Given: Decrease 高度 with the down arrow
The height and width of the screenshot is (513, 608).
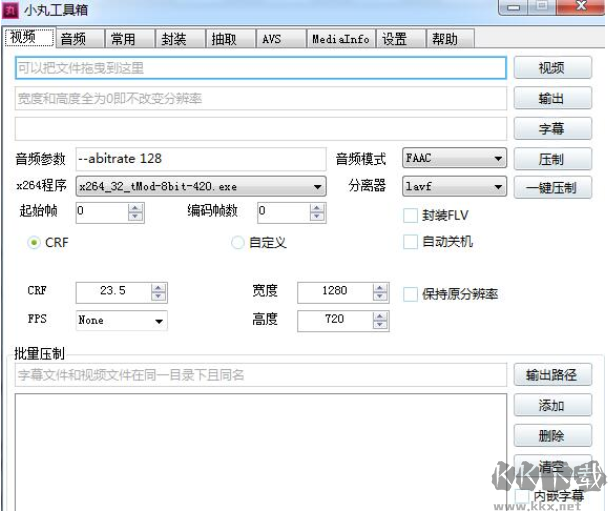Looking at the screenshot, I should pos(380,325).
